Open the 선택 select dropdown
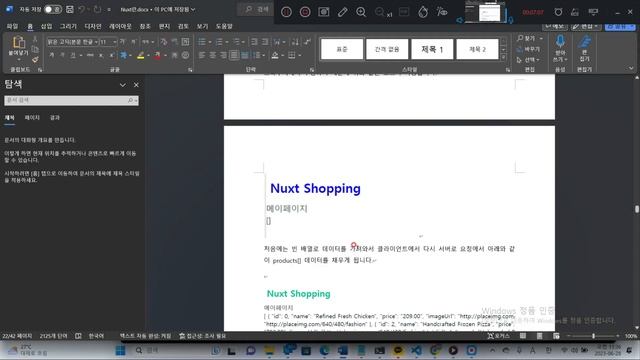 (528, 60)
